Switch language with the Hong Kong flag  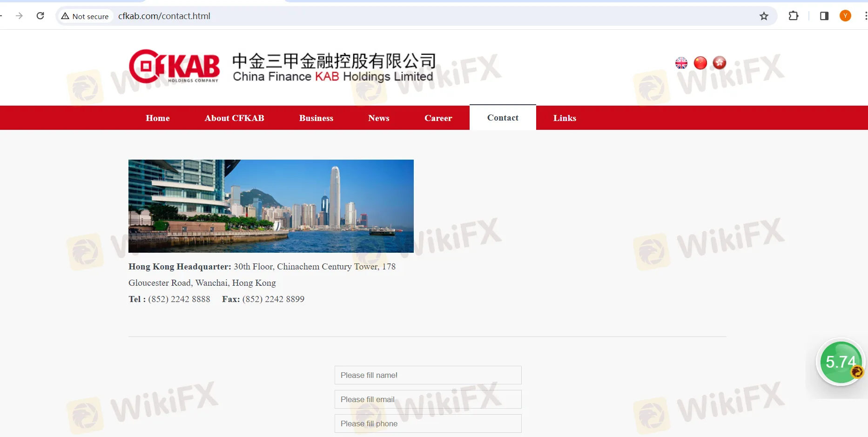coord(720,63)
